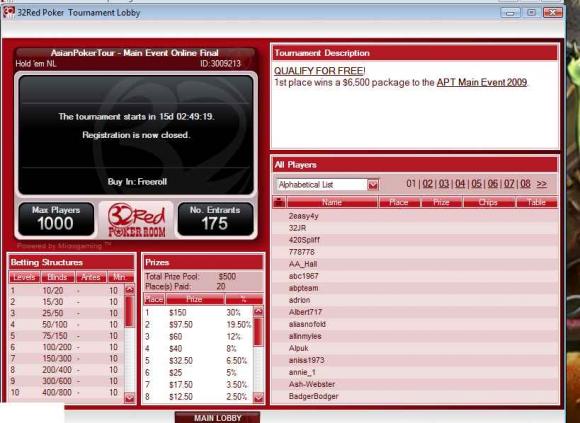Click the Betting Structures scrollbar thumb
The width and height of the screenshot is (580, 423).
pos(129,311)
